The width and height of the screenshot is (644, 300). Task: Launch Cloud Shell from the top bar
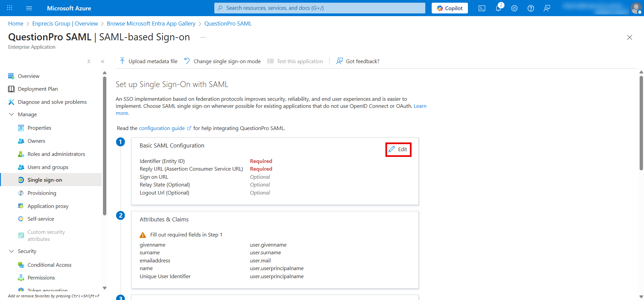tap(482, 8)
